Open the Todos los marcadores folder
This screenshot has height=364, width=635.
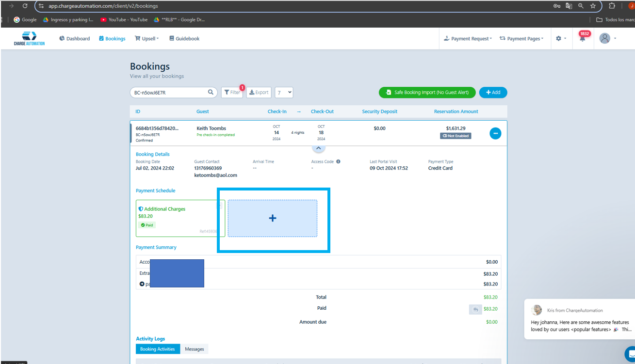point(615,20)
